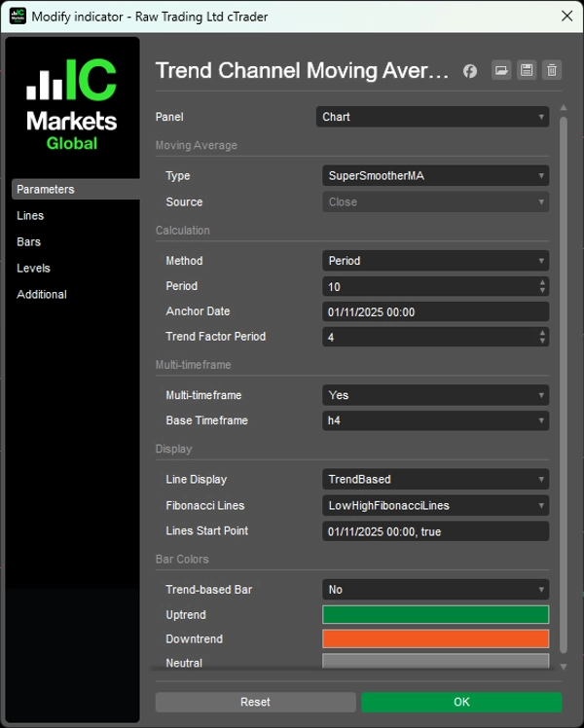This screenshot has height=728, width=584.
Task: Confirm changes with the green OK button
Action: point(461,702)
